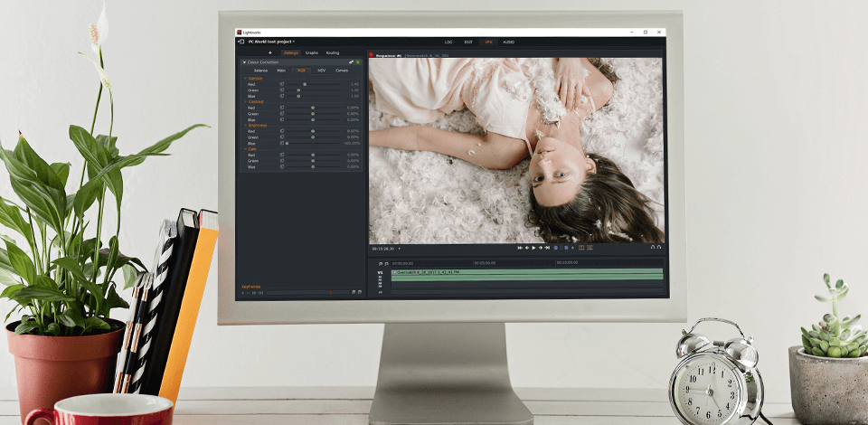The width and height of the screenshot is (868, 425).
Task: Zoom out the timeline with first magnifier
Action: pos(380,263)
